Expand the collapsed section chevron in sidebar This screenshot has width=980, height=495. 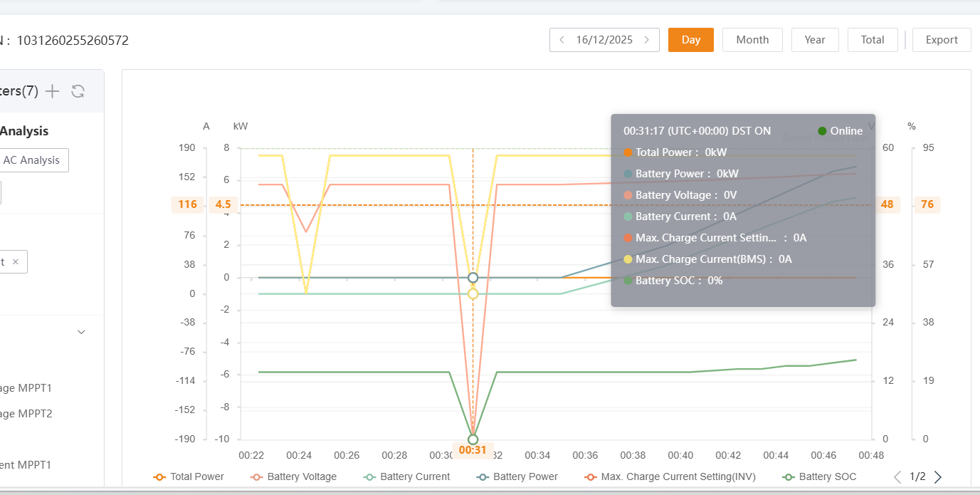pyautogui.click(x=81, y=332)
